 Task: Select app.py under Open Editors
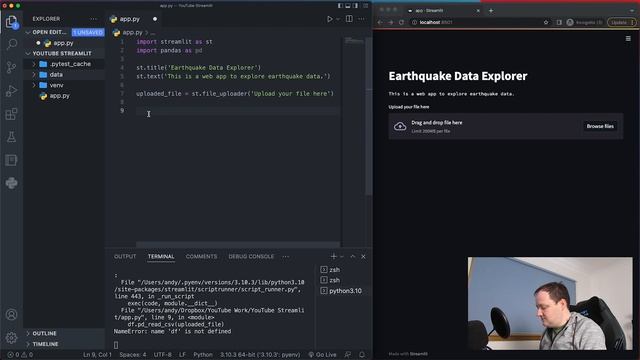tap(64, 43)
